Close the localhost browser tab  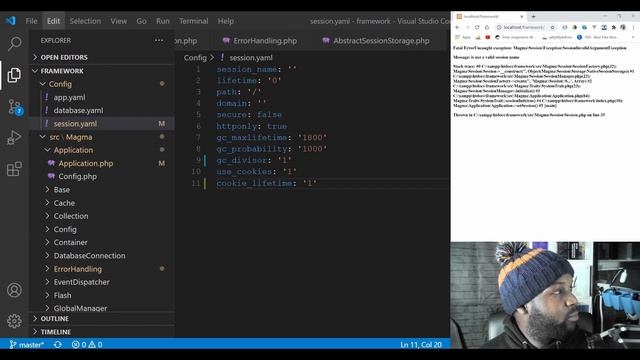(x=521, y=17)
